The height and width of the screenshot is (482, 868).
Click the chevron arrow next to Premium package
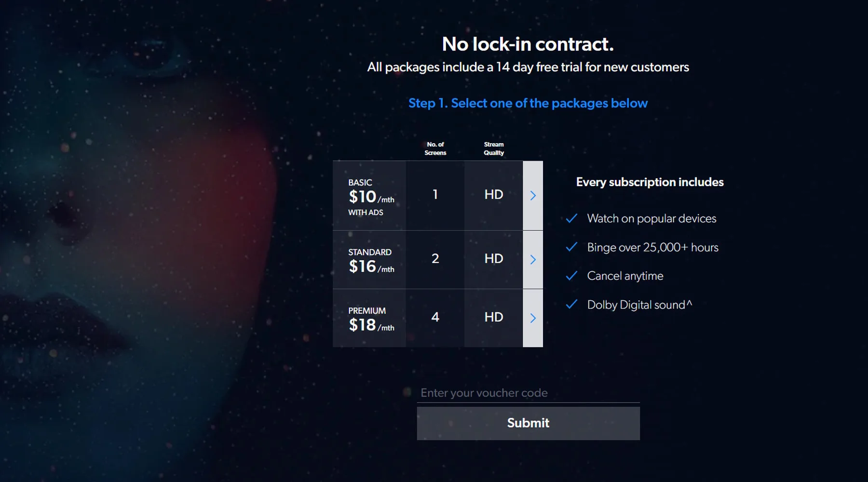coord(532,318)
